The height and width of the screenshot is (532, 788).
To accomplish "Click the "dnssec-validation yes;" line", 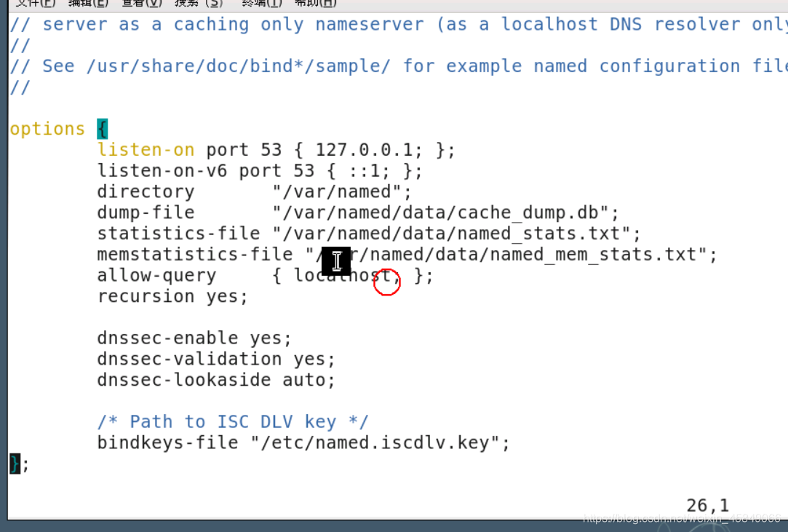I will [x=216, y=360].
